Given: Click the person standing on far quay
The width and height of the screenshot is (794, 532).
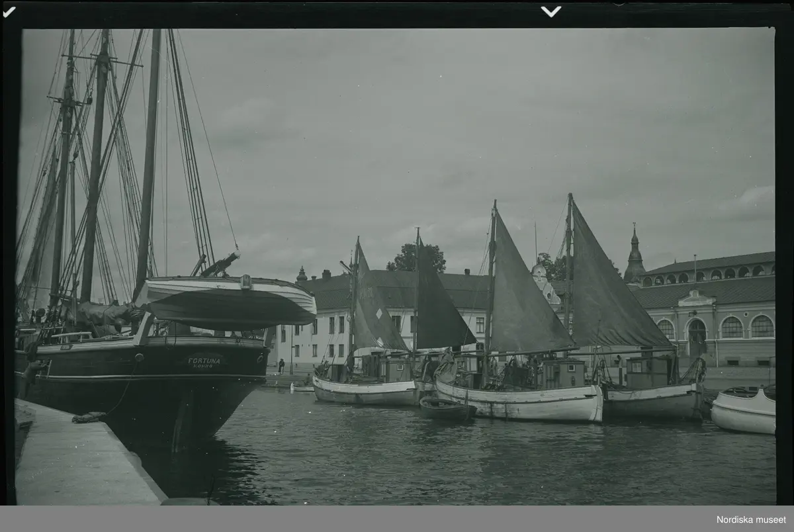Looking at the screenshot, I should pos(281,365).
